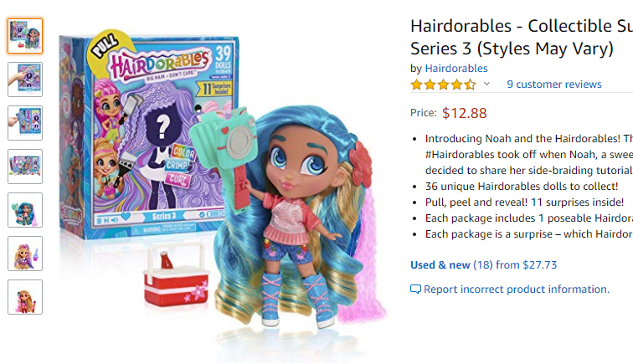Expand the rating breakdown chevron arrow
Screen dimensions: 633x364
pyautogui.click(x=486, y=84)
